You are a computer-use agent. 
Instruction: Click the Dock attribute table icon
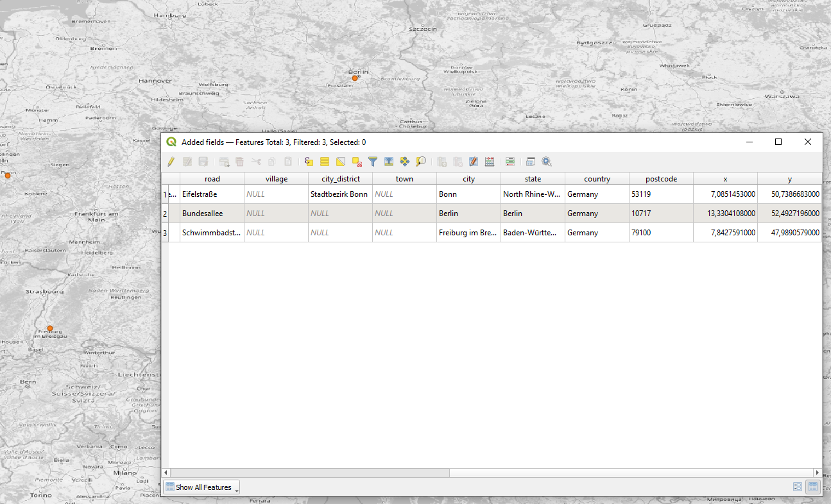click(x=531, y=162)
